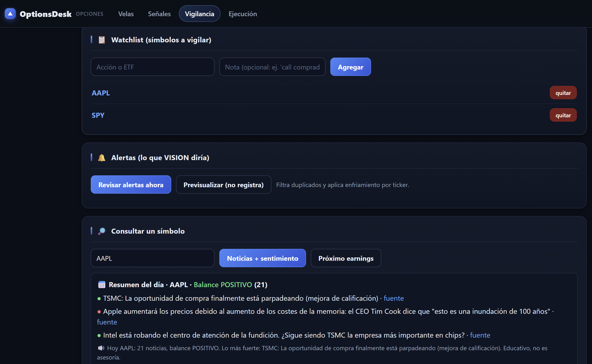This screenshot has height=364, width=592.
Task: Click the magnifier icon beside Consultar un símbolo
Action: click(x=102, y=231)
